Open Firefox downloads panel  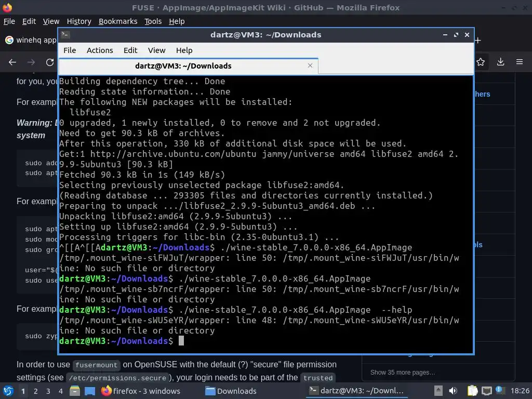click(x=500, y=62)
